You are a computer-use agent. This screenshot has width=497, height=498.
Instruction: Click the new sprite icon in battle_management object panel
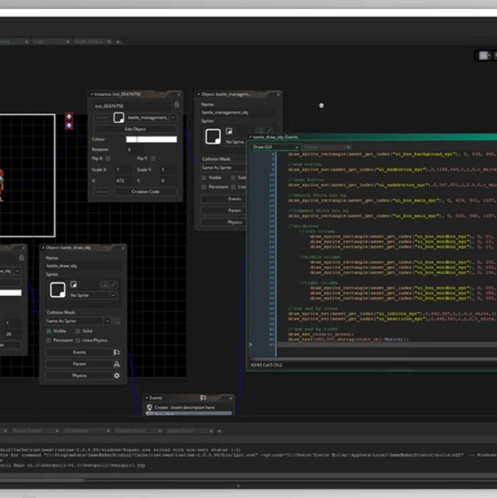tap(229, 131)
